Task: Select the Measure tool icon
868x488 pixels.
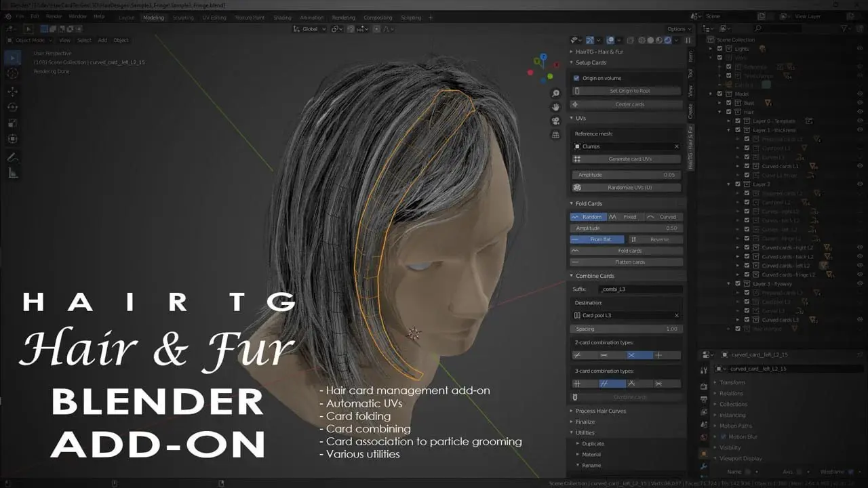Action: [x=12, y=174]
